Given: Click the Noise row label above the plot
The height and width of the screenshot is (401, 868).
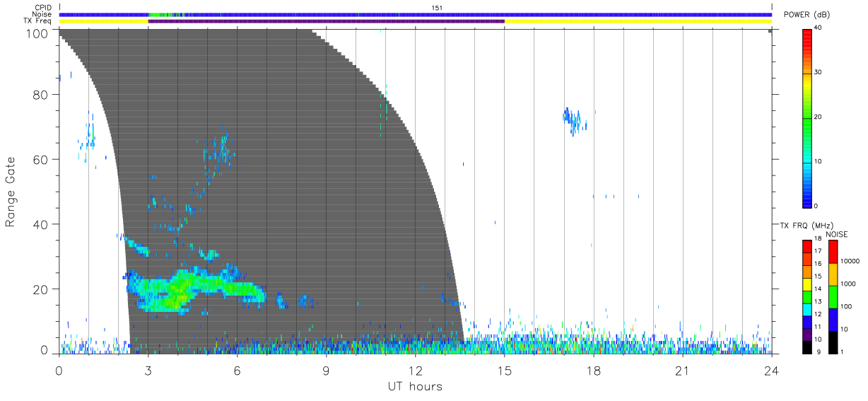Looking at the screenshot, I should 42,14.
